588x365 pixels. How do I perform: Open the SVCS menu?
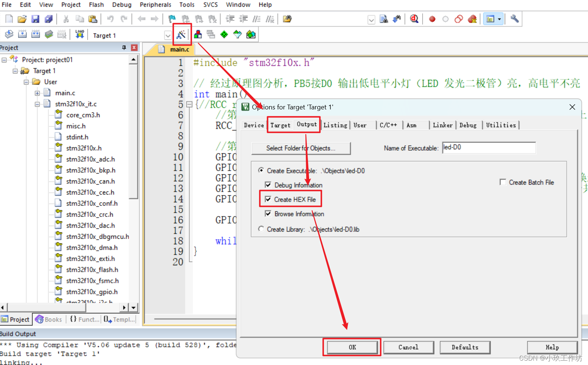tap(210, 5)
